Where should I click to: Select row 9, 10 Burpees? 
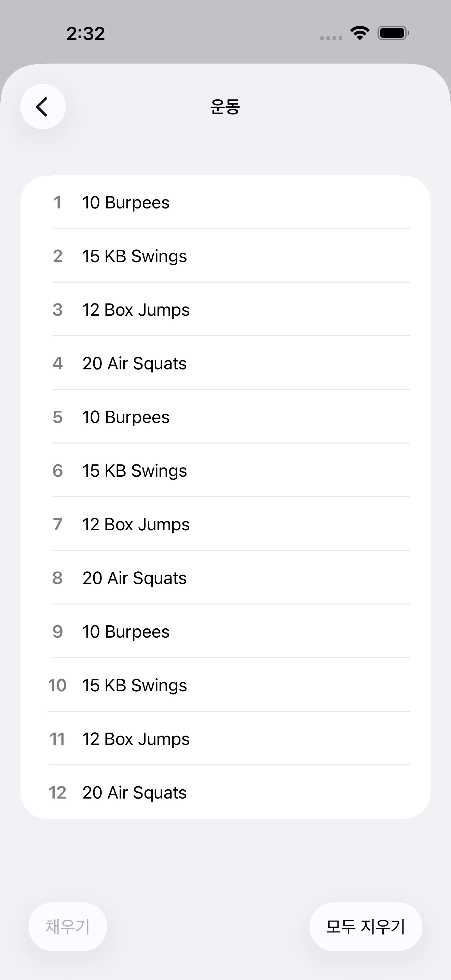[x=225, y=631]
